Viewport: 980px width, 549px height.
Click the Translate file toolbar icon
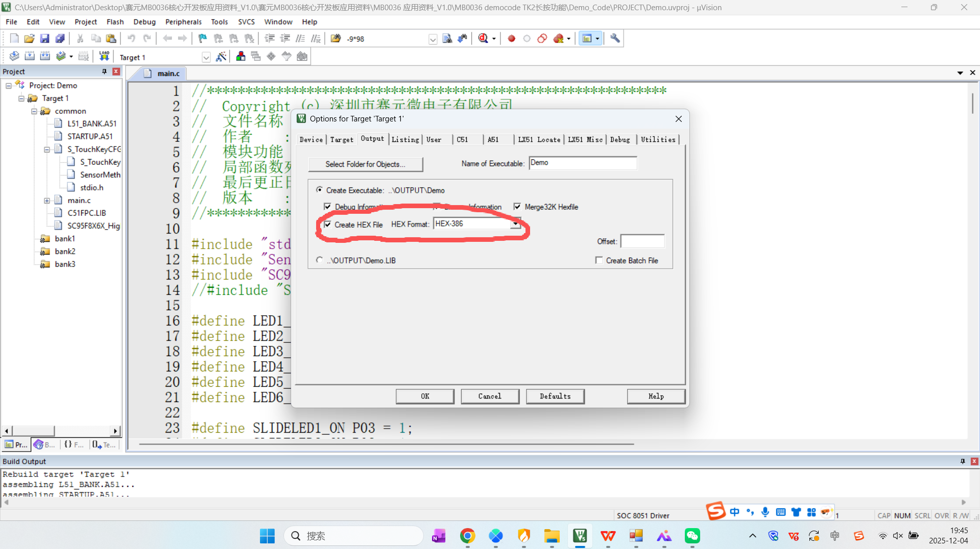[14, 56]
